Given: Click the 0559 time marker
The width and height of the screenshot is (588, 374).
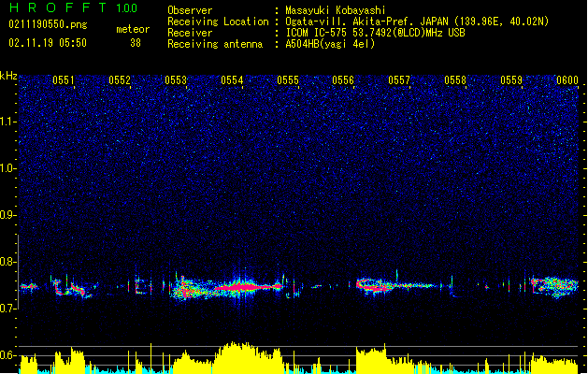Looking at the screenshot, I should (x=511, y=80).
